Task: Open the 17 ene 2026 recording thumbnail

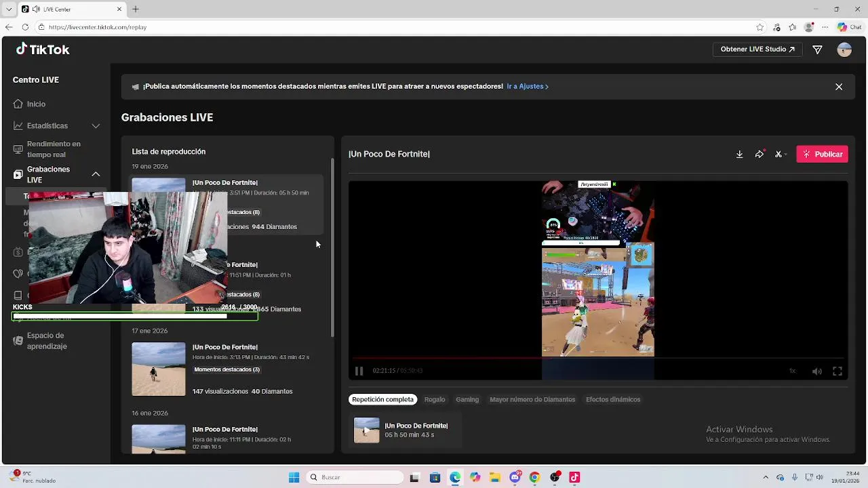Action: [159, 369]
